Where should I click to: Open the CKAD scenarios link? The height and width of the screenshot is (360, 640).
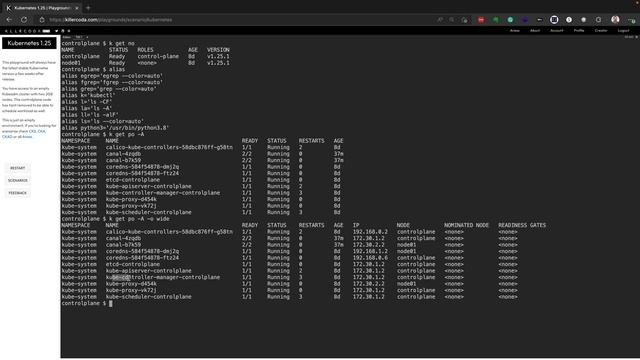7,137
